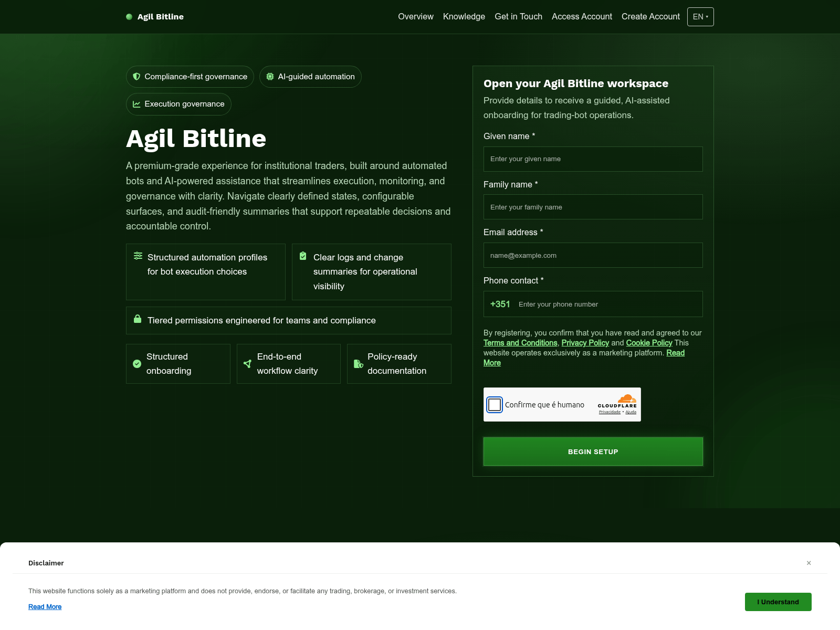Close the disclaimer banner with the X

pyautogui.click(x=809, y=563)
